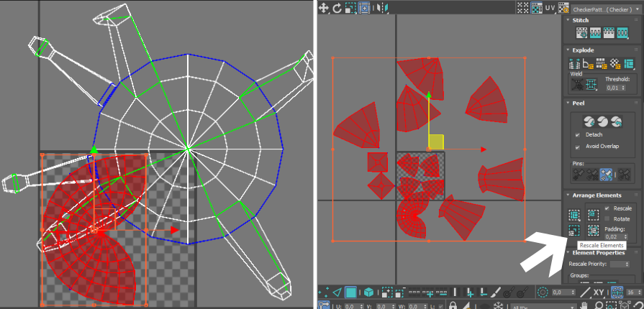Toggle the Avoid Overlap checkbox
Image resolution: width=644 pixels, height=309 pixels.
[579, 147]
